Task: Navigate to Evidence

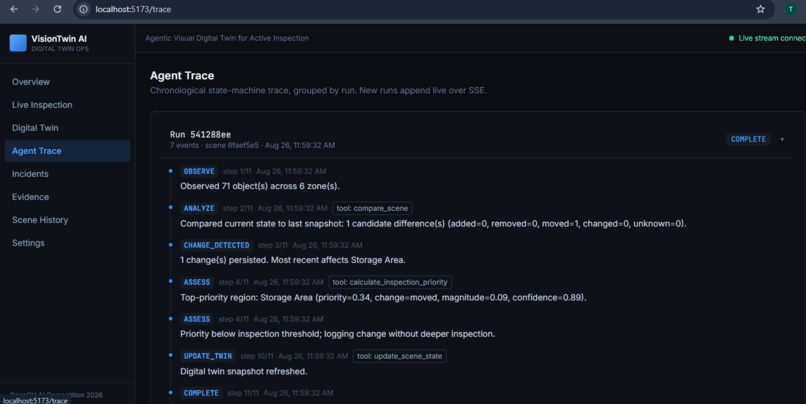Action: tap(67, 197)
